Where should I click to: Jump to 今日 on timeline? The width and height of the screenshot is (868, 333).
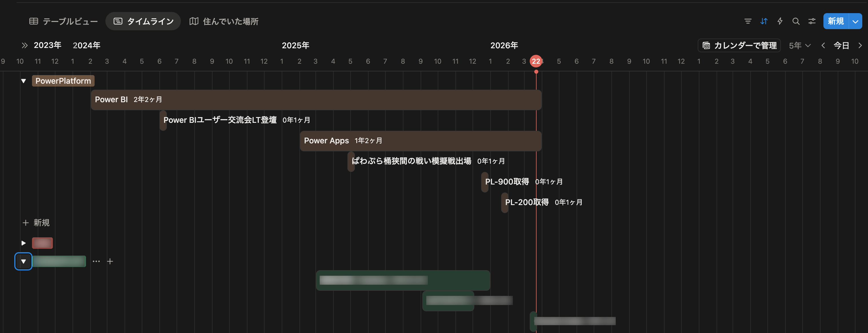coord(841,45)
